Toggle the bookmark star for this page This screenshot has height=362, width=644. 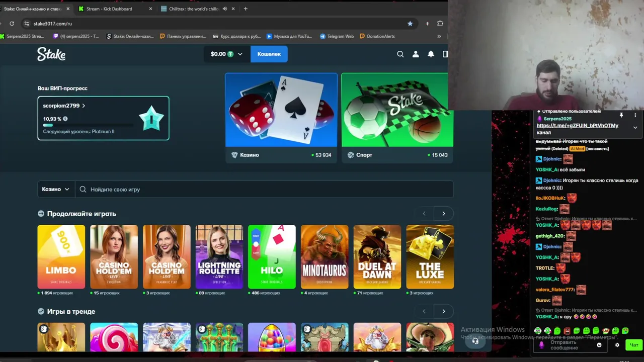410,24
